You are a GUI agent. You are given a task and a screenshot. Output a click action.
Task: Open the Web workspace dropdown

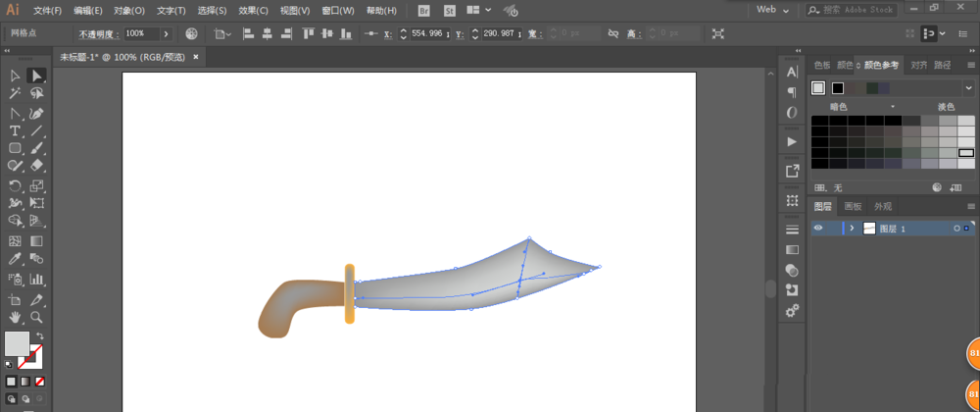coord(773,10)
